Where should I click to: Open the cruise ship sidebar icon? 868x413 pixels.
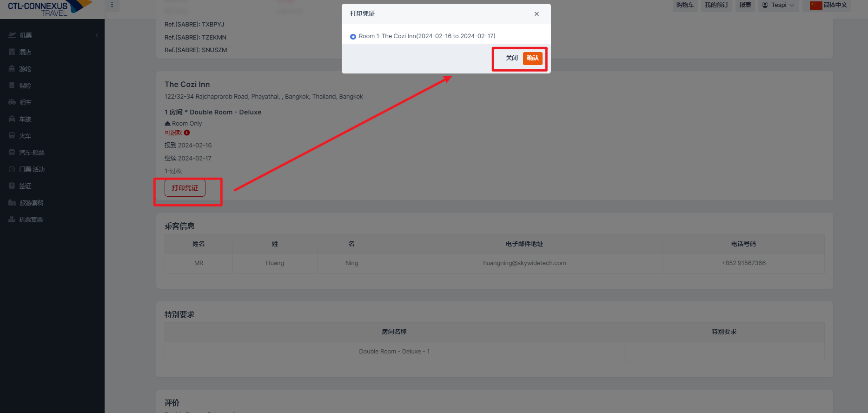[x=12, y=69]
